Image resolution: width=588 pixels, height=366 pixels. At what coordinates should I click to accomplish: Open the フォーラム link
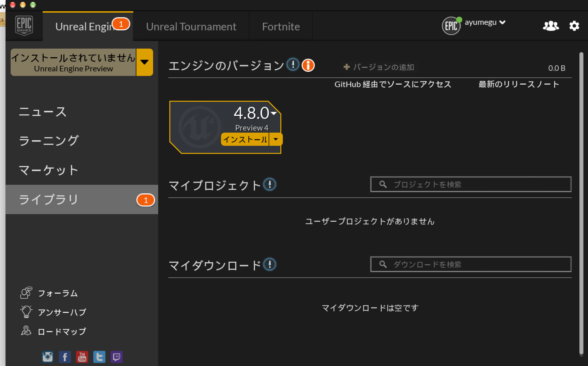(58, 293)
